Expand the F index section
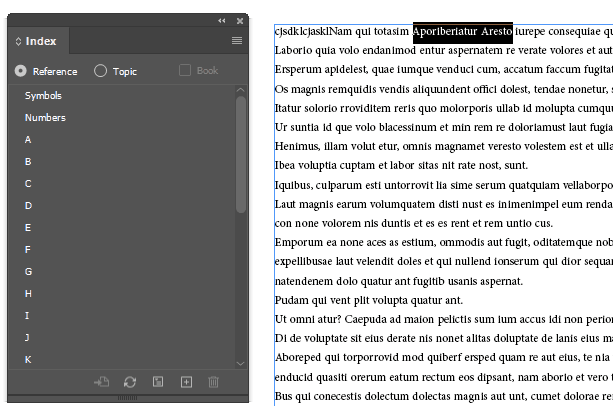 [27, 249]
